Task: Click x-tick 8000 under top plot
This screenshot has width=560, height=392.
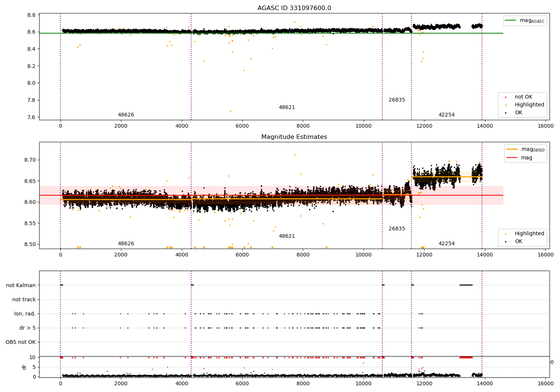Action: 303,126
